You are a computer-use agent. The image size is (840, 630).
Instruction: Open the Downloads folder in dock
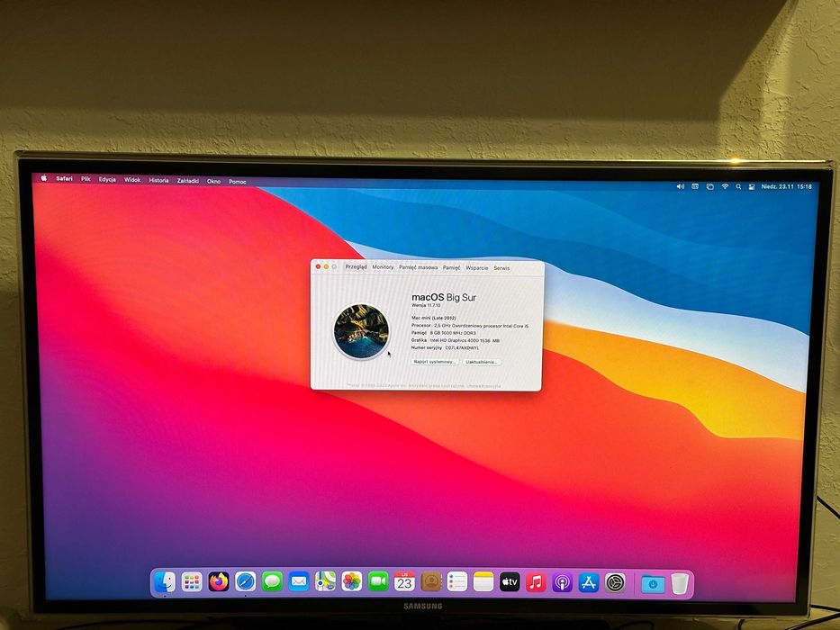[x=653, y=584]
